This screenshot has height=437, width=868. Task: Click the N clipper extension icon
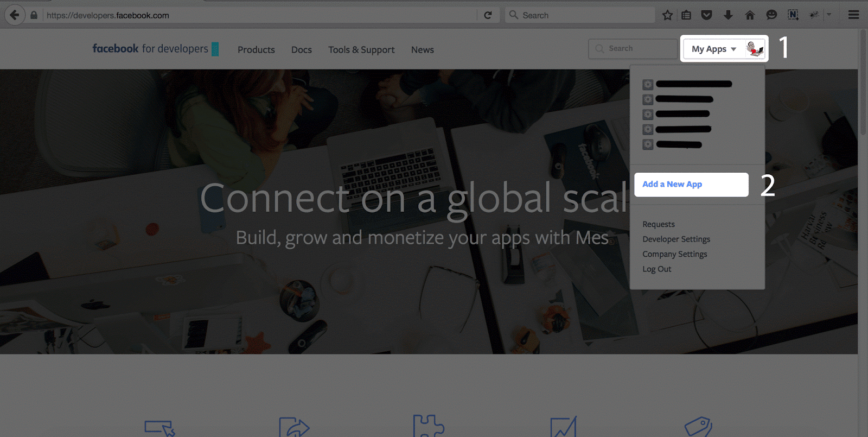[793, 15]
